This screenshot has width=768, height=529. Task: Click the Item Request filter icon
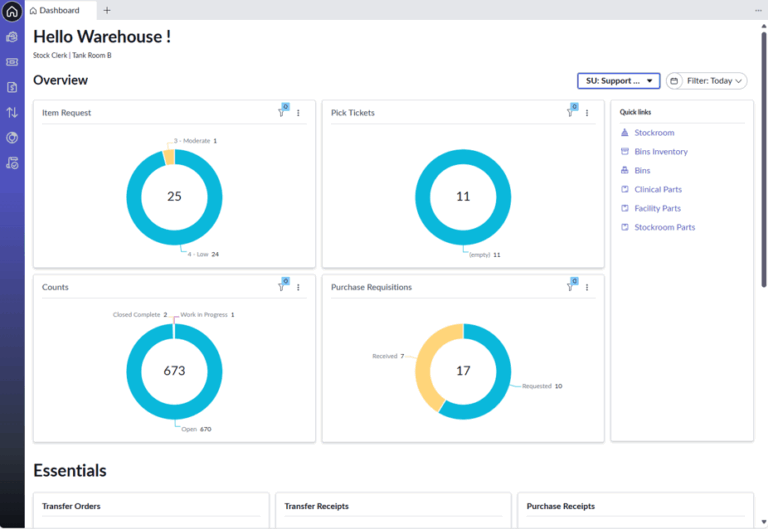pos(282,113)
